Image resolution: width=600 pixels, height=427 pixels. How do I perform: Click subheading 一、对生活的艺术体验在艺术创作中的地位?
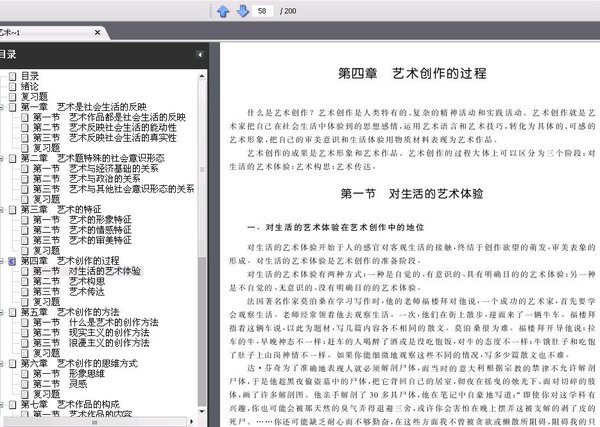[x=336, y=228]
